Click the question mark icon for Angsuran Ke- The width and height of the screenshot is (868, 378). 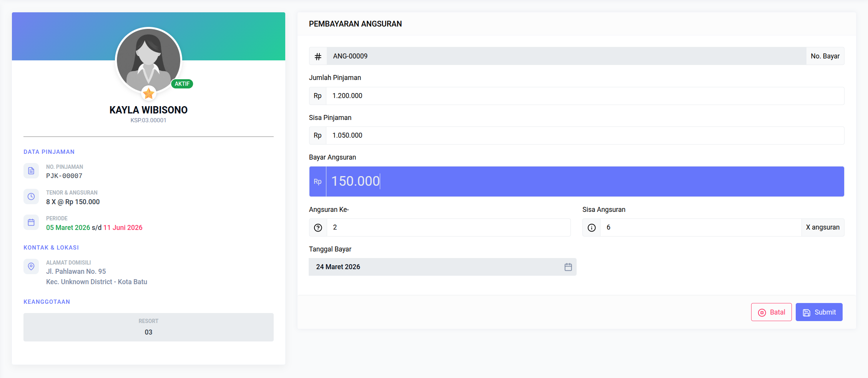tap(318, 227)
